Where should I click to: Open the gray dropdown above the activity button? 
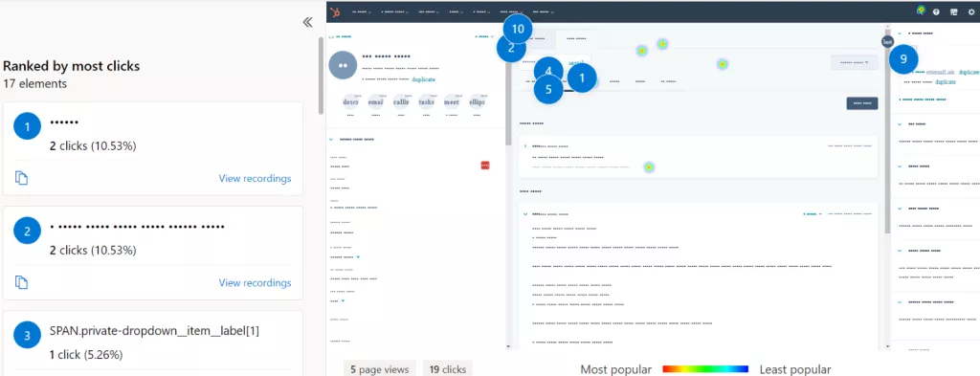(x=854, y=62)
